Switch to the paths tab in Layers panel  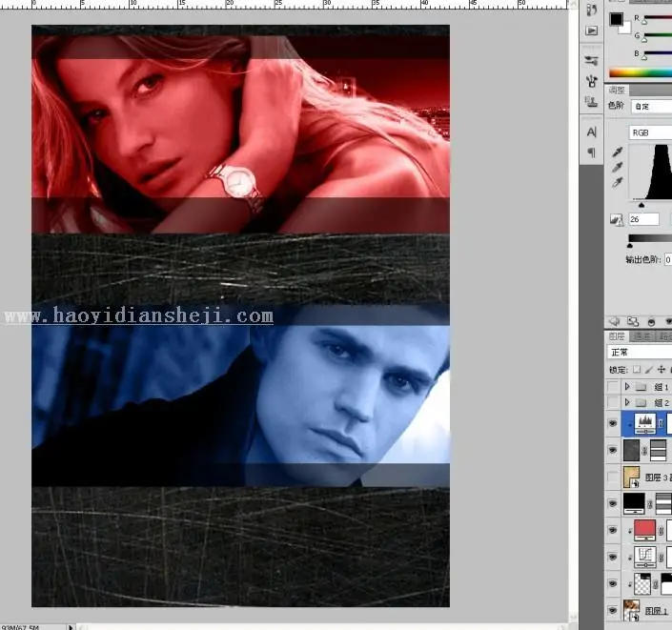(x=664, y=336)
